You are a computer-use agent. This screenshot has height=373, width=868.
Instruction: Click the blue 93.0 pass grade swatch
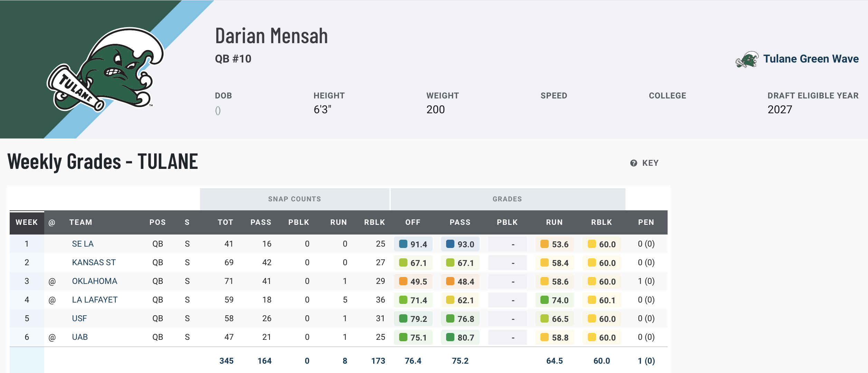coord(450,244)
